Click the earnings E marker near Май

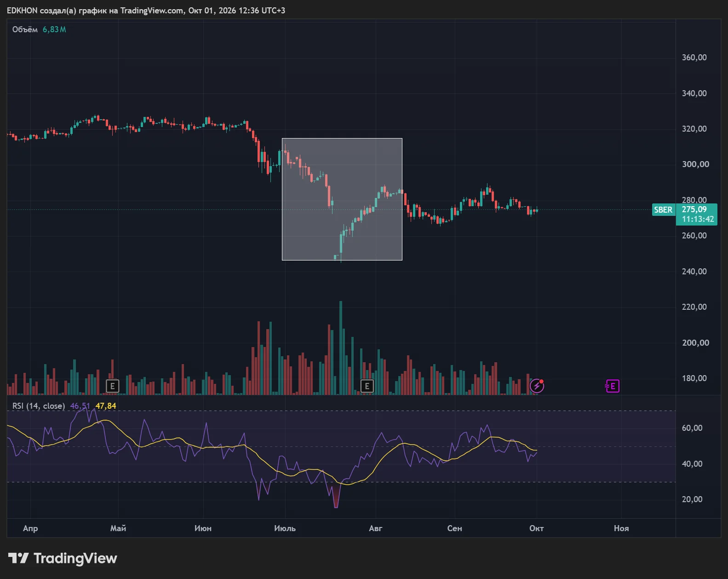tap(112, 386)
